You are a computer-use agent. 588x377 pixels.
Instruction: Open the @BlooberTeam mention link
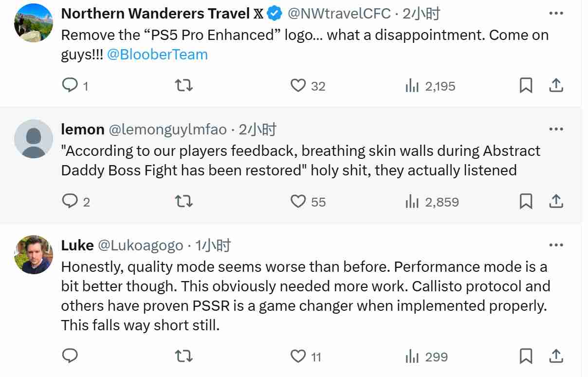click(157, 54)
